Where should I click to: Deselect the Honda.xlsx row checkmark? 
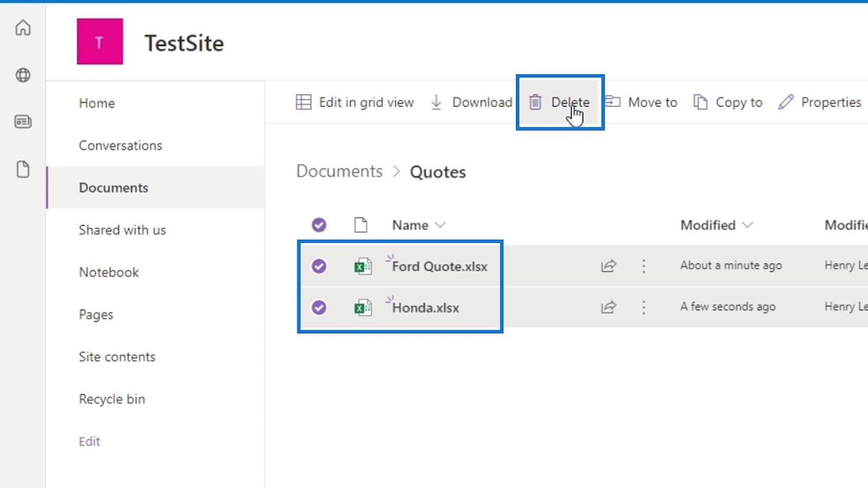tap(319, 307)
